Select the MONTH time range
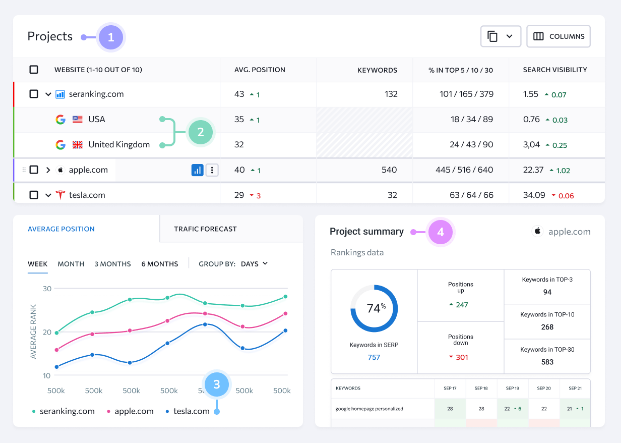This screenshot has width=622, height=444. pos(71,264)
